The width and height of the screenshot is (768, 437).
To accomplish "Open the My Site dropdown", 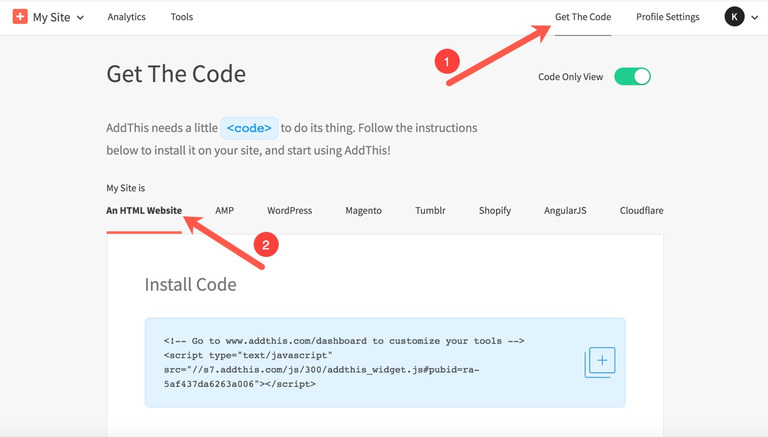I will [58, 17].
